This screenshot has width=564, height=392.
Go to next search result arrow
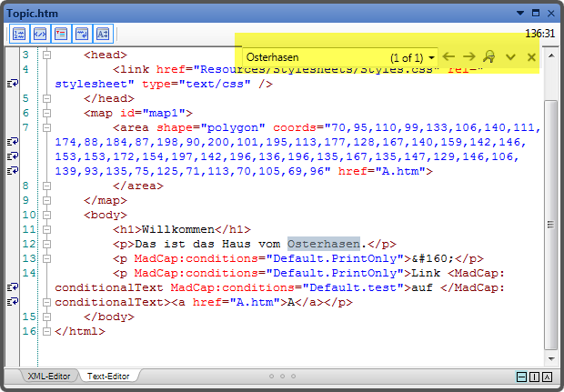(468, 57)
